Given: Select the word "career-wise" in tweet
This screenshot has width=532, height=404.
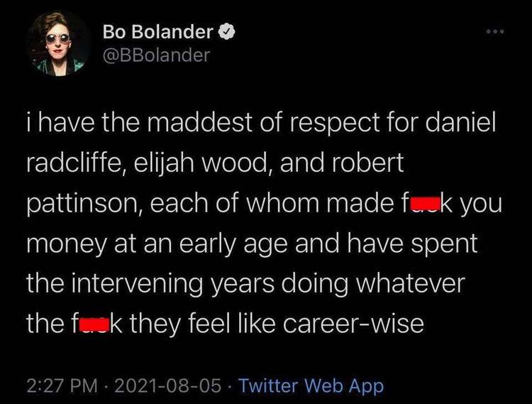Looking at the screenshot, I should [x=353, y=324].
